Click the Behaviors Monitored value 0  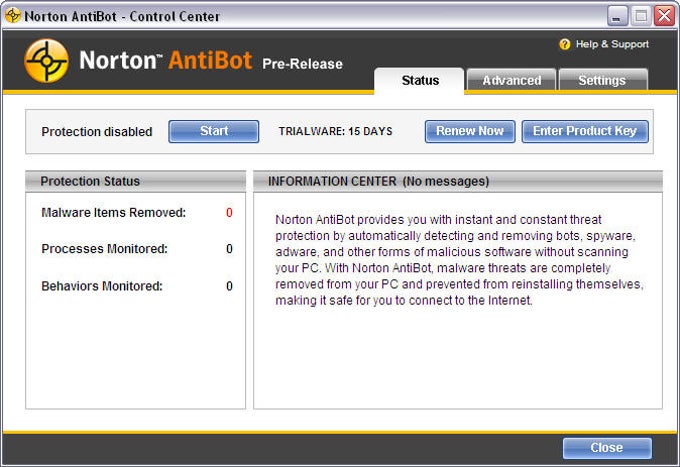(229, 286)
